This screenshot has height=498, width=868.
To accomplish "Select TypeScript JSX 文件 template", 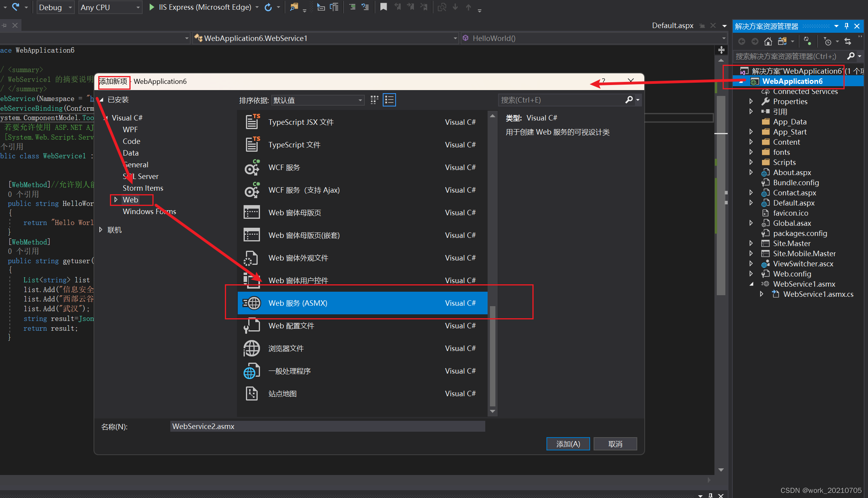I will 362,122.
